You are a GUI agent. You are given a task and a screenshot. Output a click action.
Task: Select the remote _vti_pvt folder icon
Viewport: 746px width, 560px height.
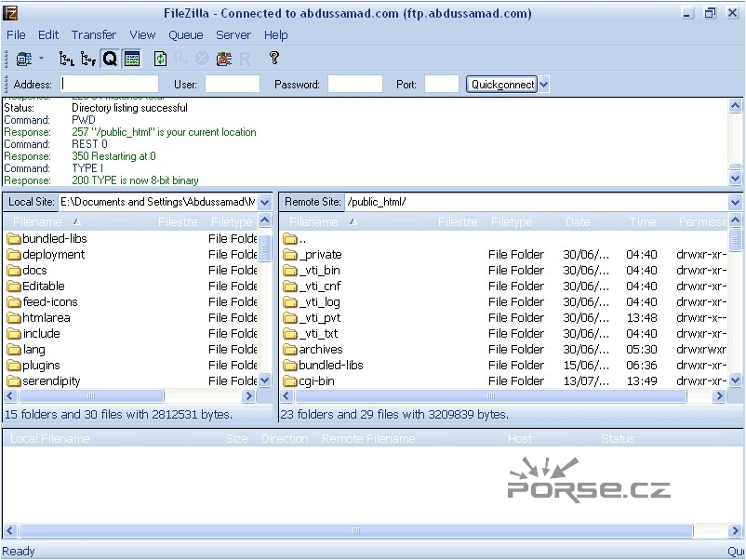(289, 318)
